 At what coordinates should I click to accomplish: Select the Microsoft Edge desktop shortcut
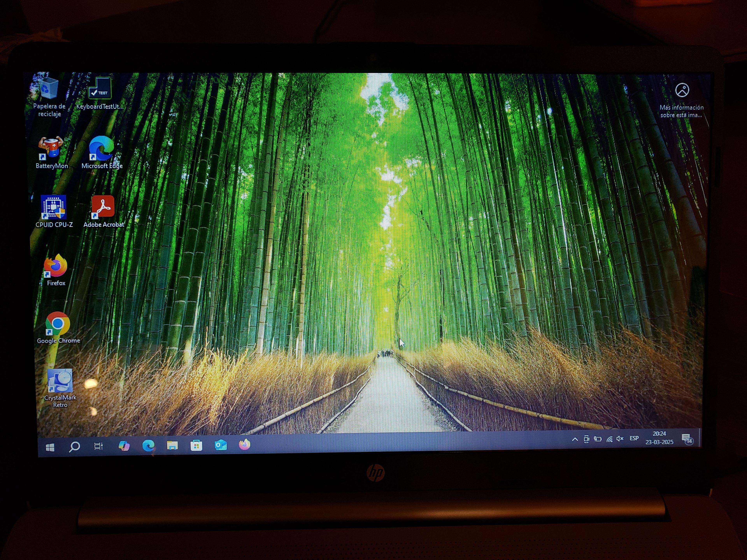click(x=101, y=148)
